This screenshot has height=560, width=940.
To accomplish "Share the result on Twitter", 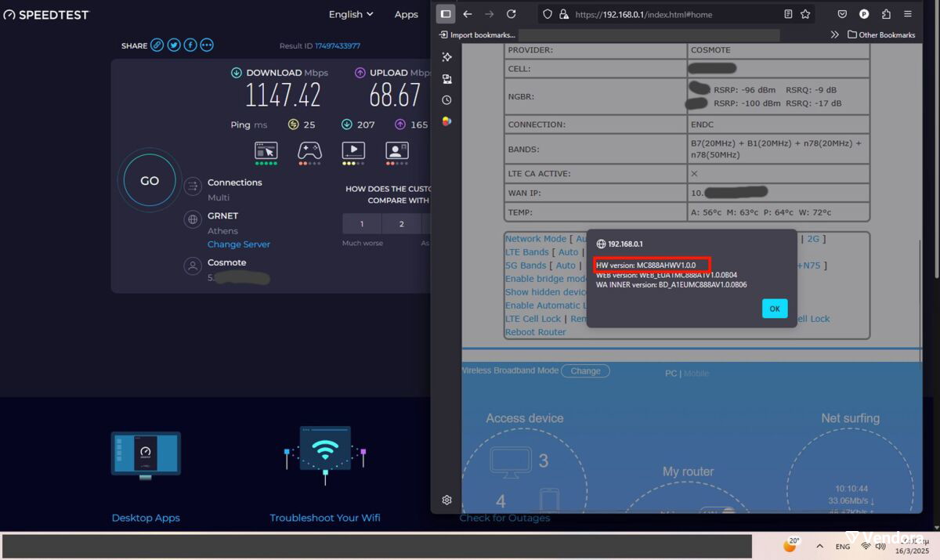I will (174, 45).
